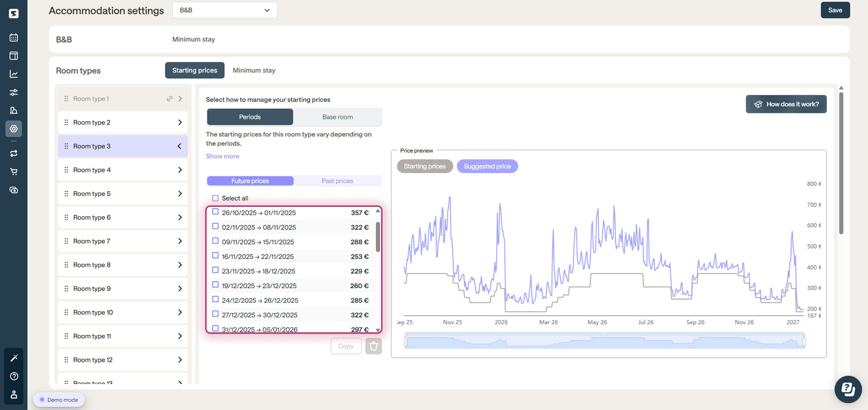Click drag handle of Room type 10
The width and height of the screenshot is (868, 410).
(66, 312)
